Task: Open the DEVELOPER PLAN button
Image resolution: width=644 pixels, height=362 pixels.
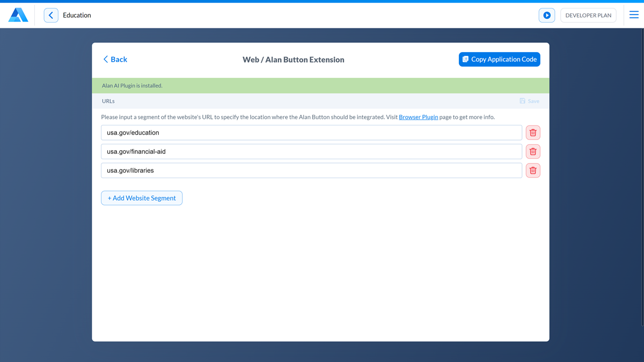Action: [x=588, y=16]
